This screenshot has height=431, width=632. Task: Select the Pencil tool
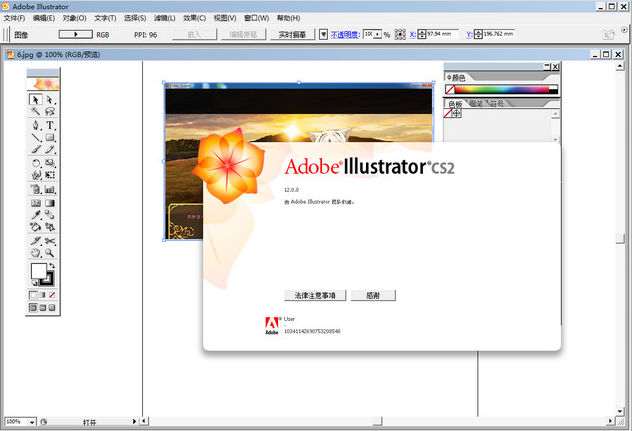[x=50, y=150]
